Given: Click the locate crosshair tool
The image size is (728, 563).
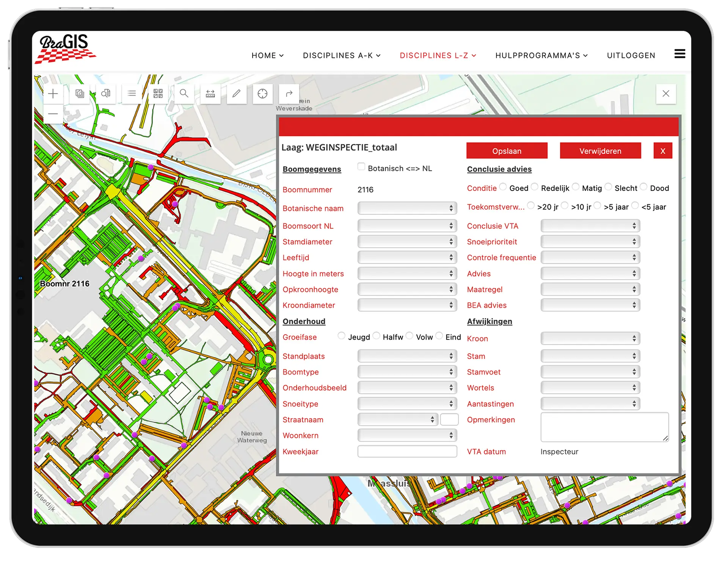Looking at the screenshot, I should coord(262,94).
